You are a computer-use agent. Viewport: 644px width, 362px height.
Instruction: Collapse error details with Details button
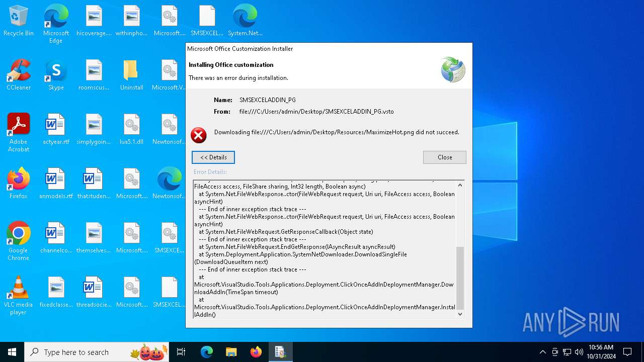[213, 157]
